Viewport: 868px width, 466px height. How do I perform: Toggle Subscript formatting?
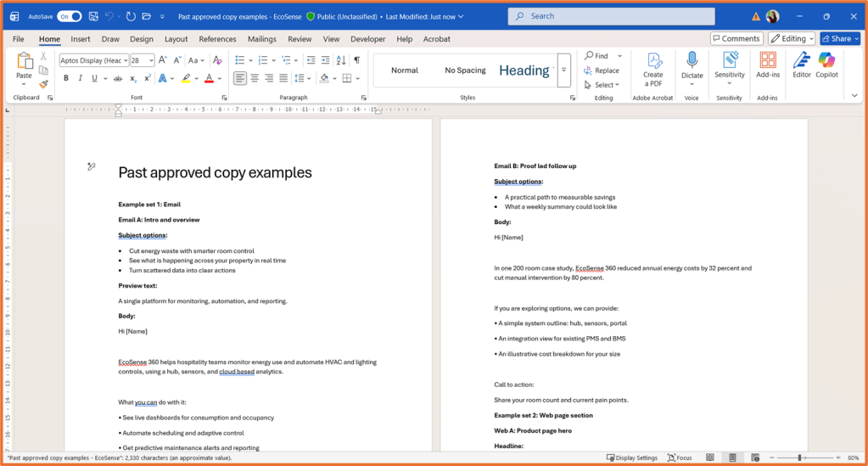click(133, 79)
